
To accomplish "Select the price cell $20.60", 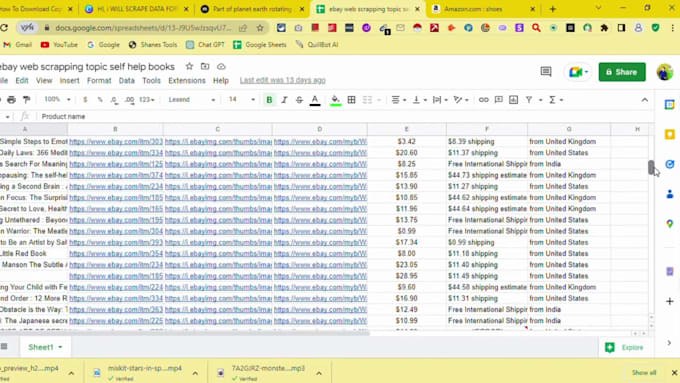I will 406,153.
